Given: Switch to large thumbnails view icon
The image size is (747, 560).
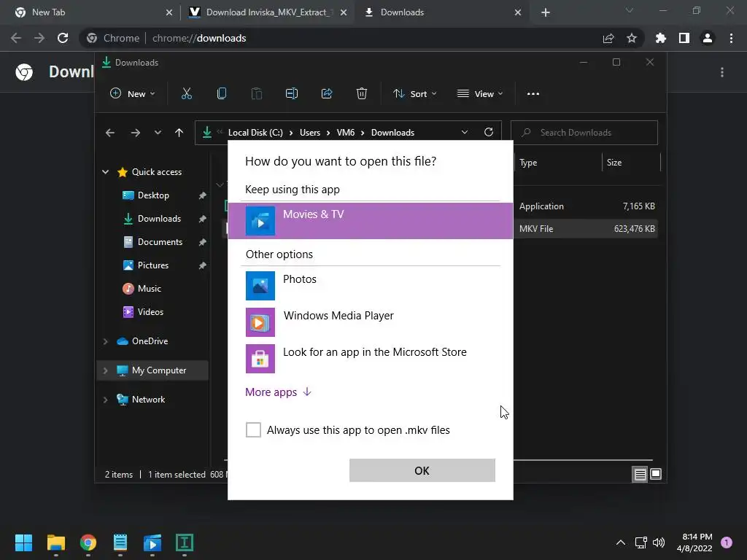Looking at the screenshot, I should (x=656, y=474).
